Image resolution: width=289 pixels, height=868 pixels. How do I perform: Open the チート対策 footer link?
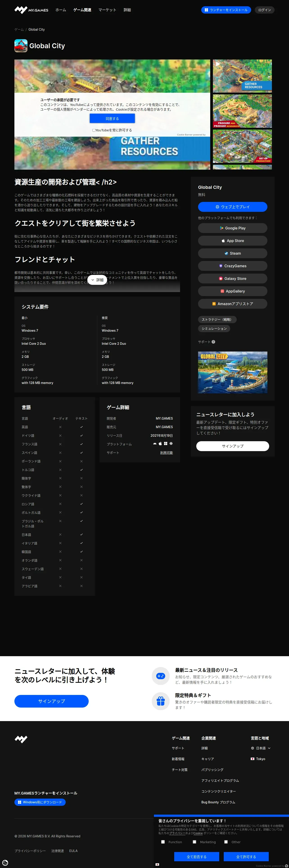pos(180,770)
